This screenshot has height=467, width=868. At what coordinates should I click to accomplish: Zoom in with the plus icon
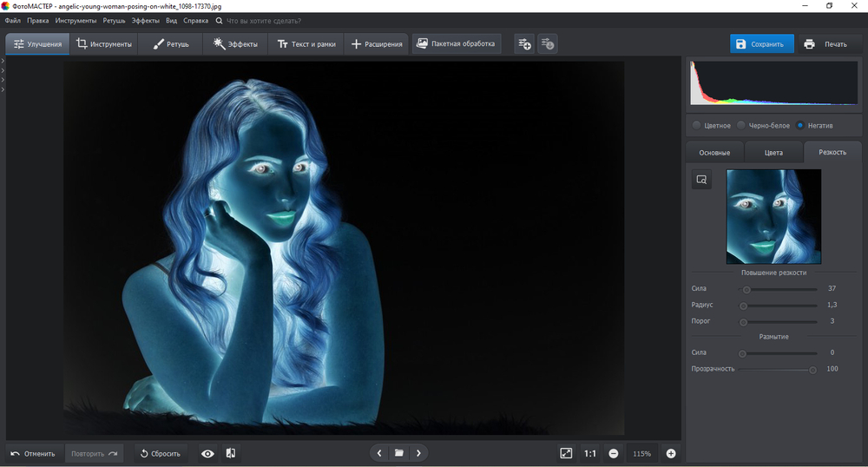[671, 453]
